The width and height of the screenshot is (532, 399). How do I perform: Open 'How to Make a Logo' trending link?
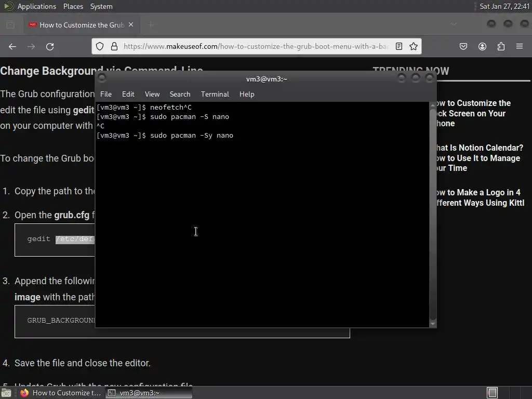click(481, 197)
